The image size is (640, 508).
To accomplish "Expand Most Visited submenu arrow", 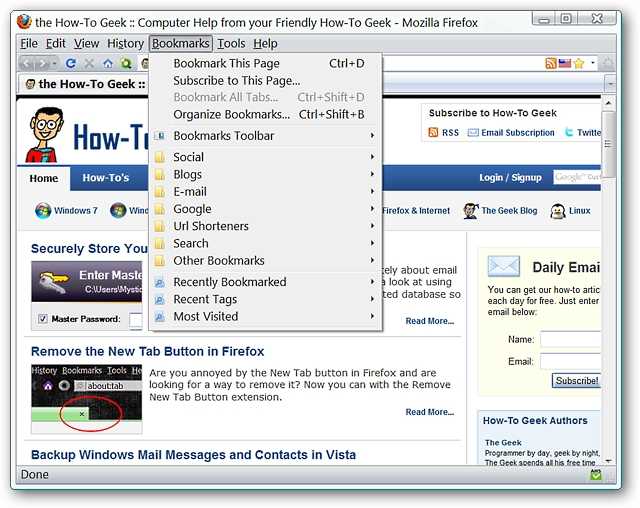I will coord(372,316).
